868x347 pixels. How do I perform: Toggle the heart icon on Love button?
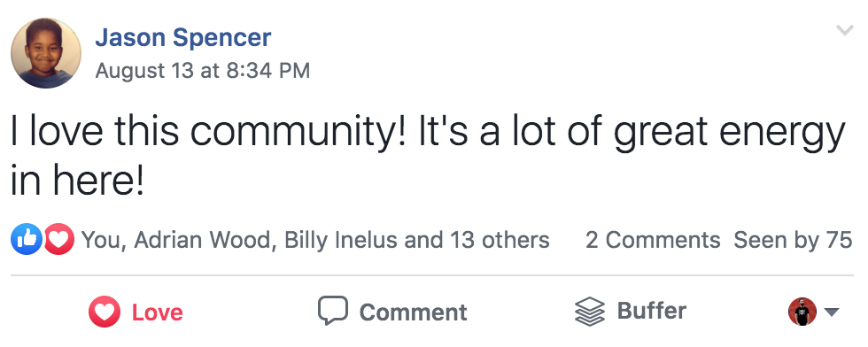[x=105, y=312]
